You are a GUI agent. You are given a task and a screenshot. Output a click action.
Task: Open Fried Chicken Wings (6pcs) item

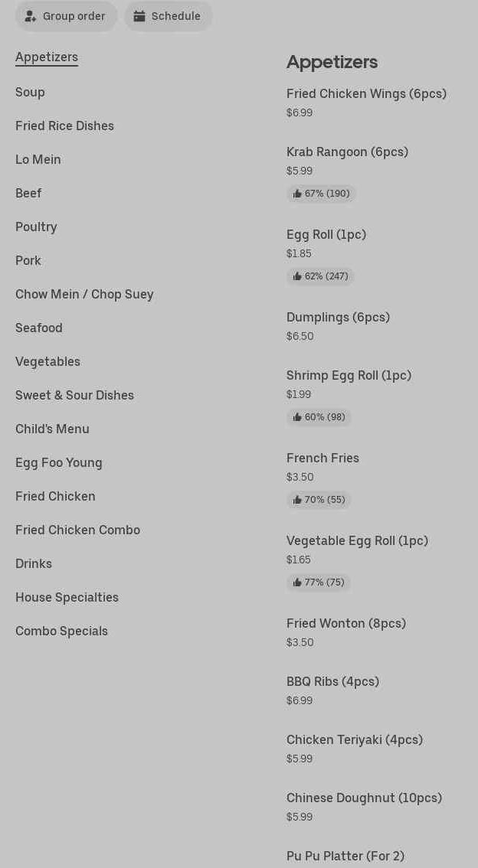pos(366,93)
